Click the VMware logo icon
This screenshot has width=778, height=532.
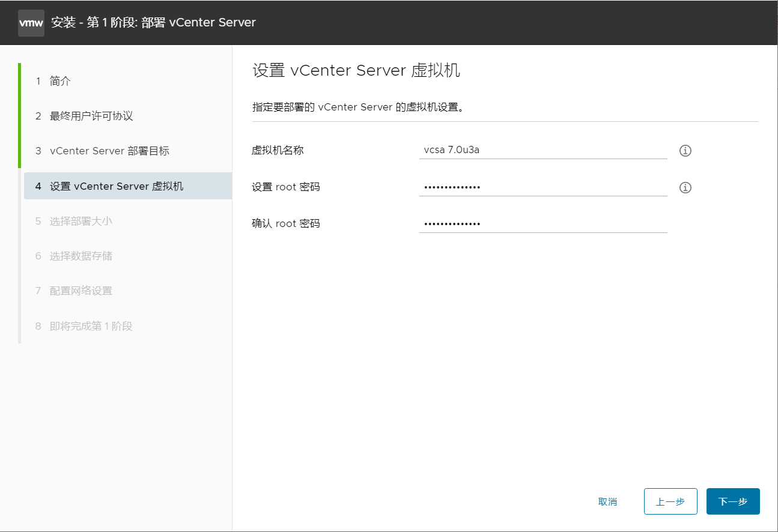31,22
